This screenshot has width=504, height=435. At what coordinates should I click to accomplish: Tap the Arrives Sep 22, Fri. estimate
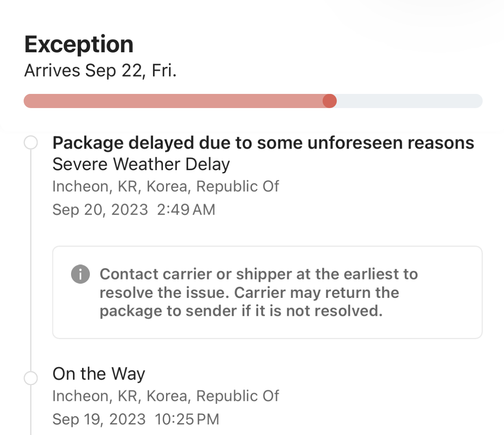(x=100, y=71)
